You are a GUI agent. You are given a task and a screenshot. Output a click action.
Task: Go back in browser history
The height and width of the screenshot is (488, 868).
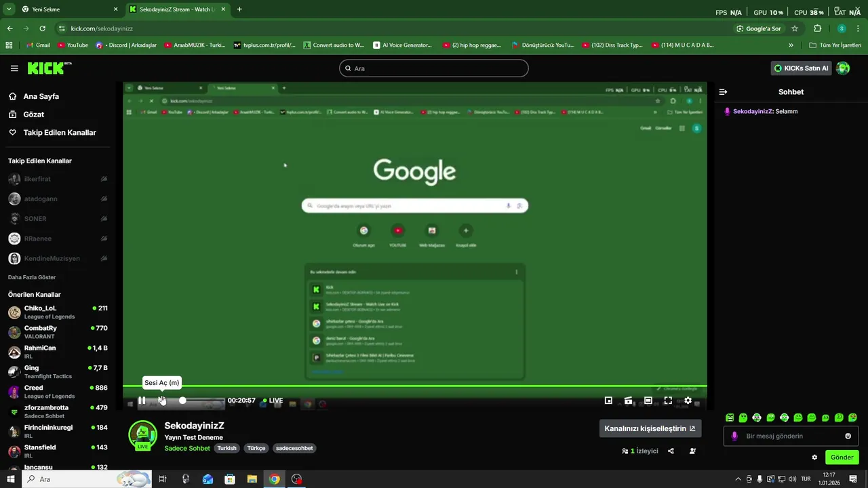coord(9,28)
